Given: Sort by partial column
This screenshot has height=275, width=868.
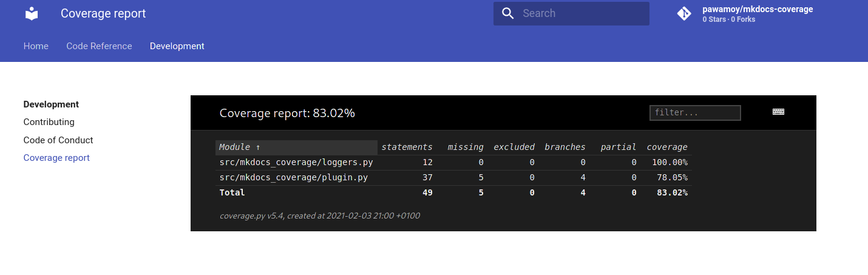Looking at the screenshot, I should [619, 147].
